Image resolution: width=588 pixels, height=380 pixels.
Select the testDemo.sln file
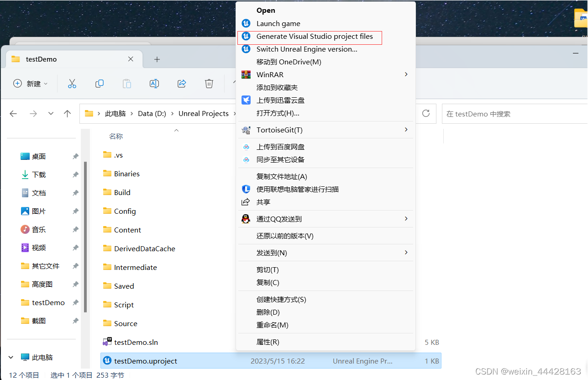click(136, 342)
